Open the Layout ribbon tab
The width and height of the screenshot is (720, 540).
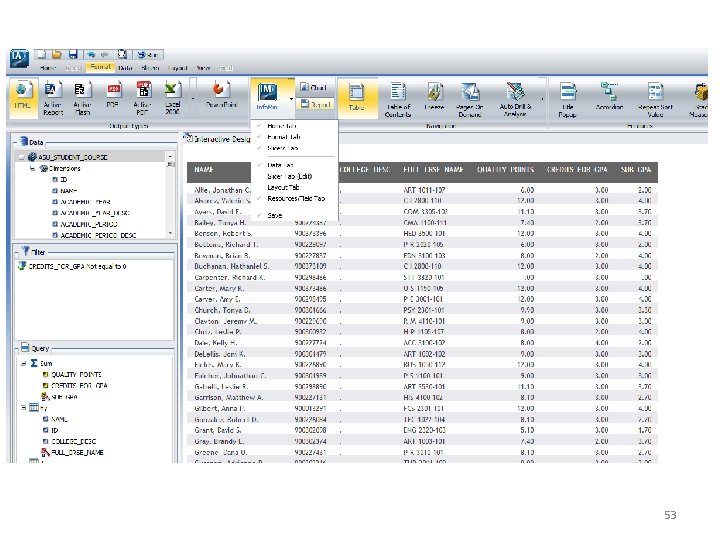[x=178, y=68]
